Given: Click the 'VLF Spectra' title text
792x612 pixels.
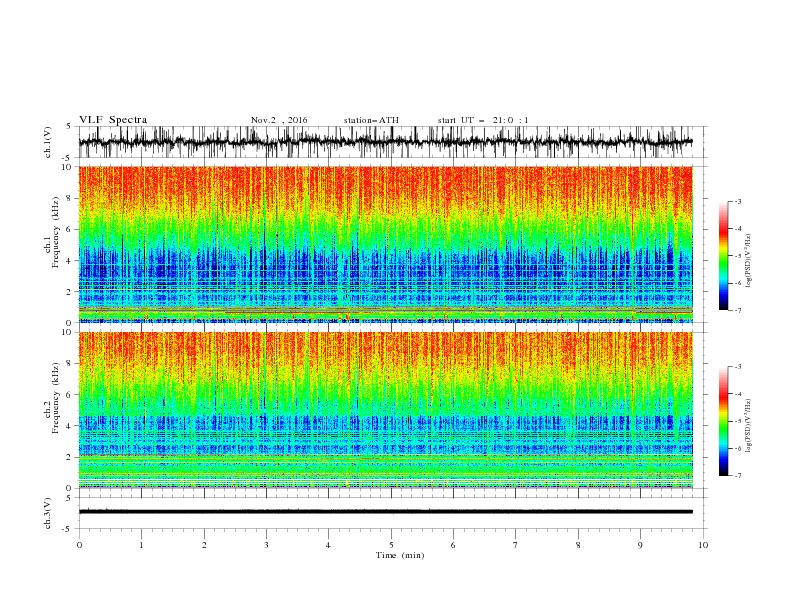Looking at the screenshot, I should point(113,120).
